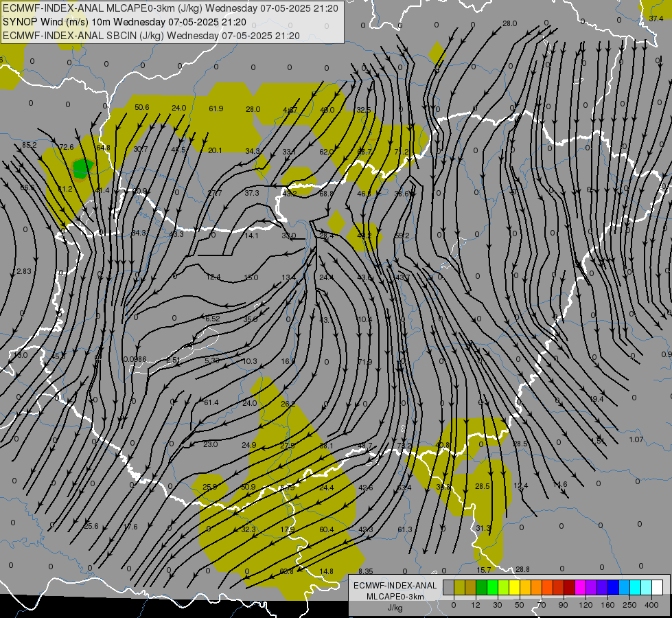This screenshot has height=618, width=672.
Task: Choose the bright green legend swatch
Action: tap(492, 587)
